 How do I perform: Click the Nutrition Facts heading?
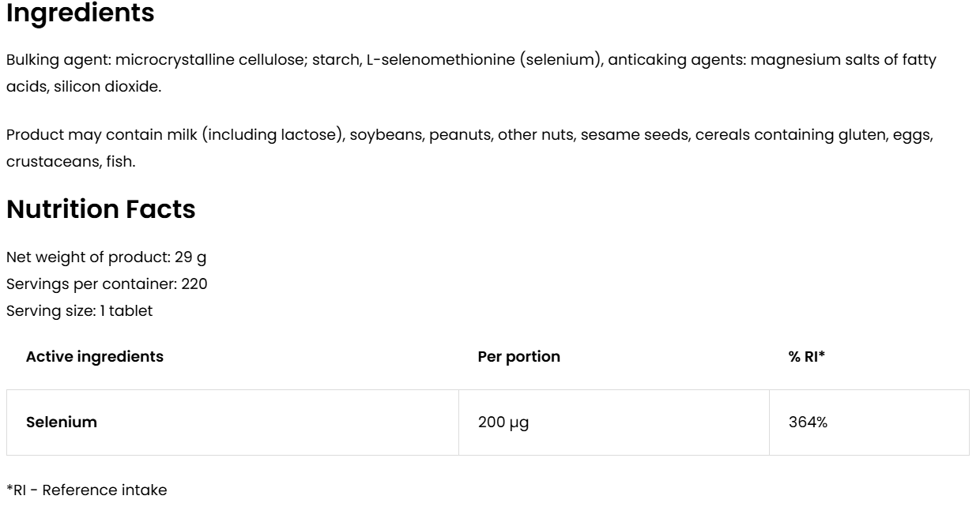pyautogui.click(x=100, y=210)
